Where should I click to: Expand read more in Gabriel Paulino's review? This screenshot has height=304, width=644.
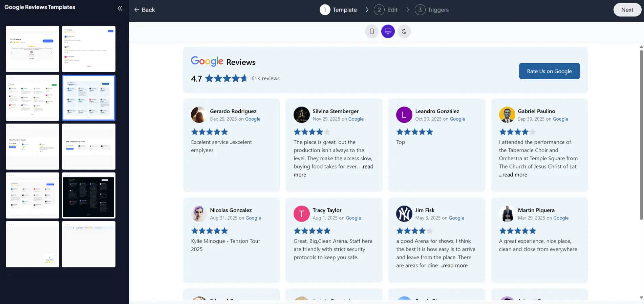513,175
